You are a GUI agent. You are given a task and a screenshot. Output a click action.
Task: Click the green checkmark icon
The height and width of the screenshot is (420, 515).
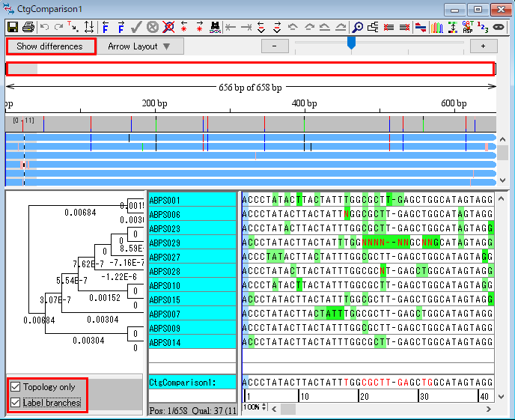(x=136, y=27)
